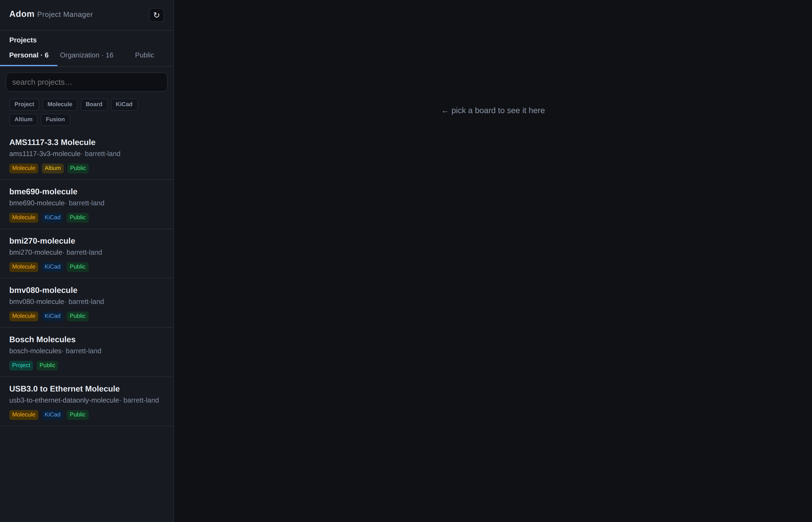Click the 'pick a board to see it here' message
This screenshot has width=812, height=522.
click(493, 110)
